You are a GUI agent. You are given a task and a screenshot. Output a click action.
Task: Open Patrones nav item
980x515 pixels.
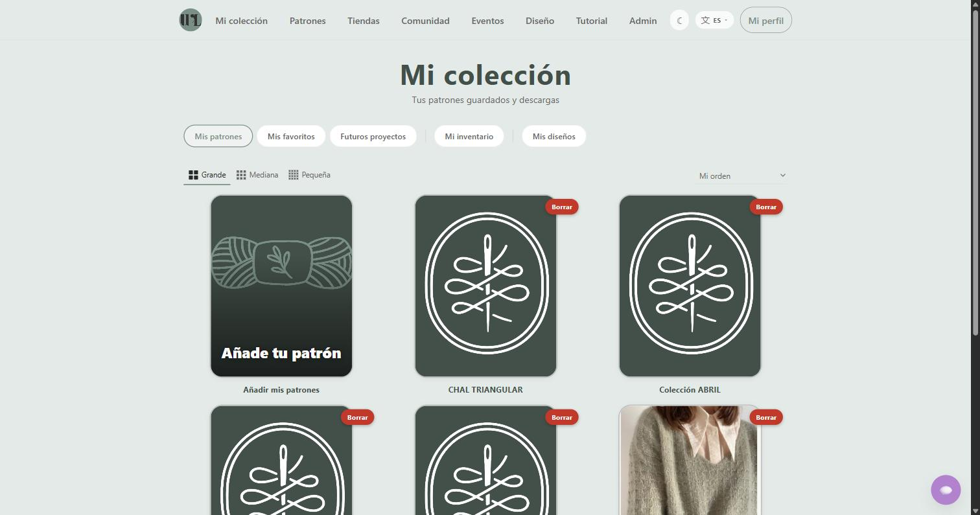tap(307, 21)
